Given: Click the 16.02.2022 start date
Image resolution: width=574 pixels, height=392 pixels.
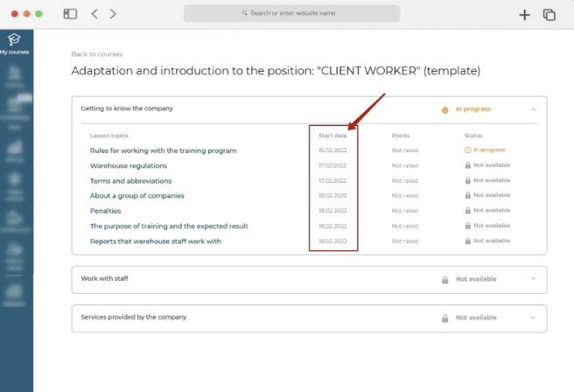Looking at the screenshot, I should [x=332, y=150].
